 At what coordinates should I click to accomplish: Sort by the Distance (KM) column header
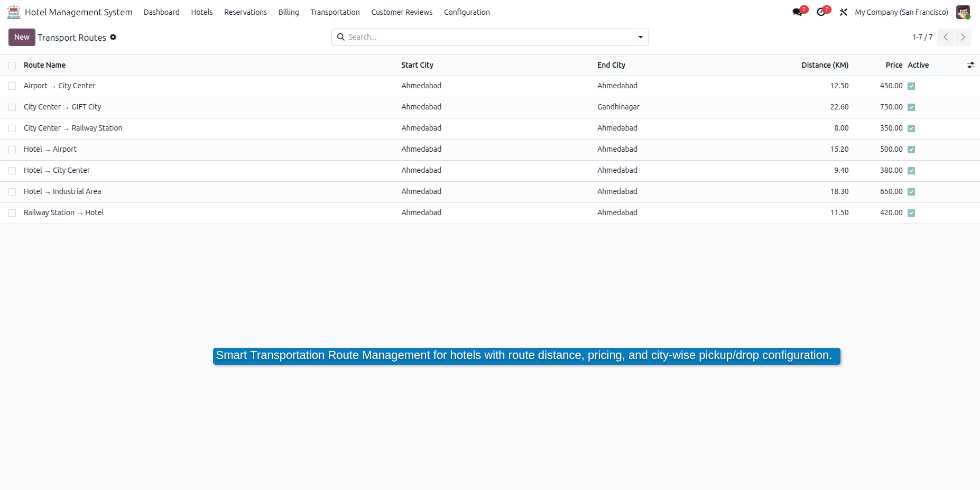825,65
